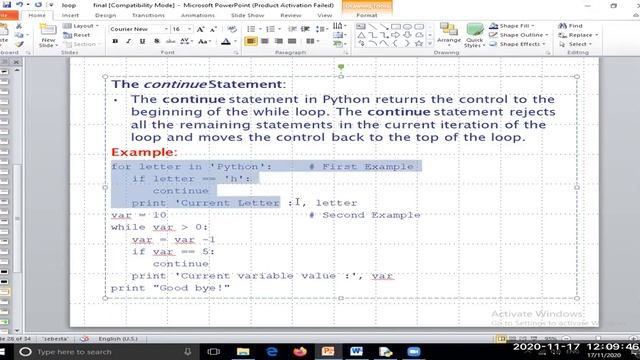Open Firefox from the taskbar
The width and height of the screenshot is (640, 360).
(x=300, y=351)
